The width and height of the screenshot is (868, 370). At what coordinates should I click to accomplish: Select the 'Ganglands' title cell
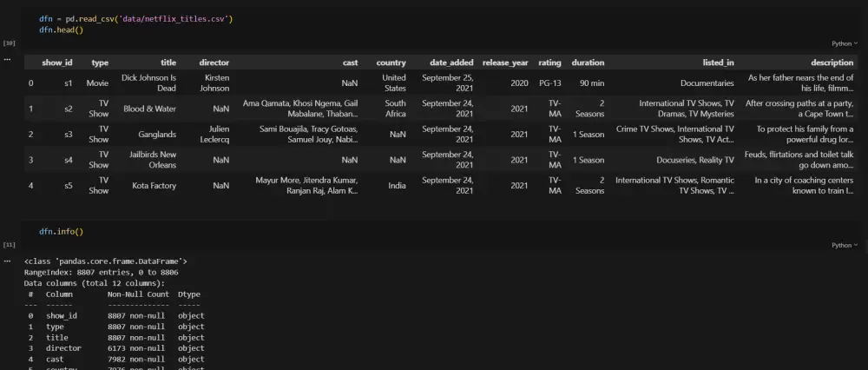pos(157,134)
